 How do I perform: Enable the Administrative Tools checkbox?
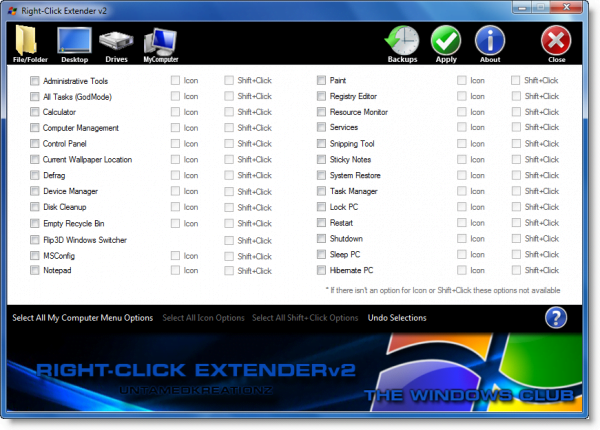(x=35, y=81)
